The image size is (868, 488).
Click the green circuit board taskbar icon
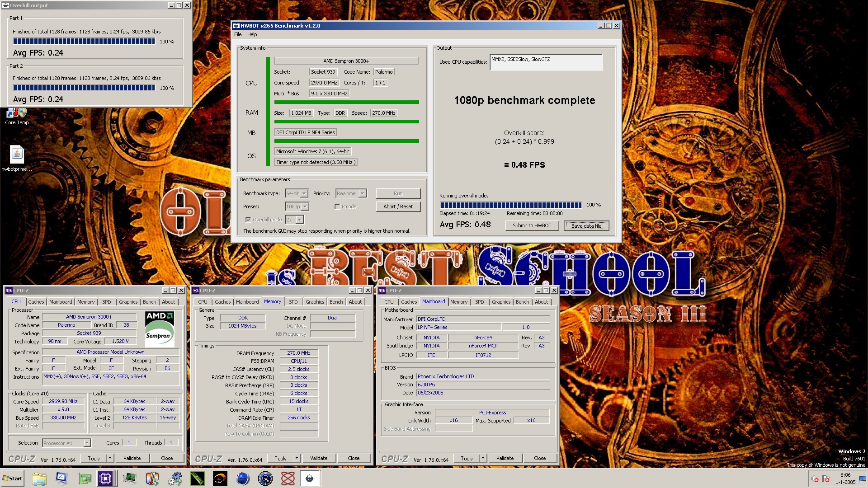[x=85, y=479]
